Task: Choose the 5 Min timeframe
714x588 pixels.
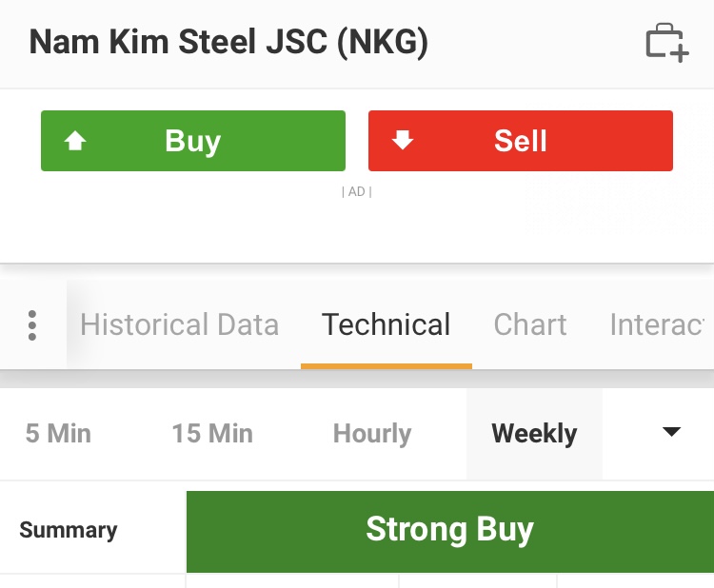Action: [58, 434]
